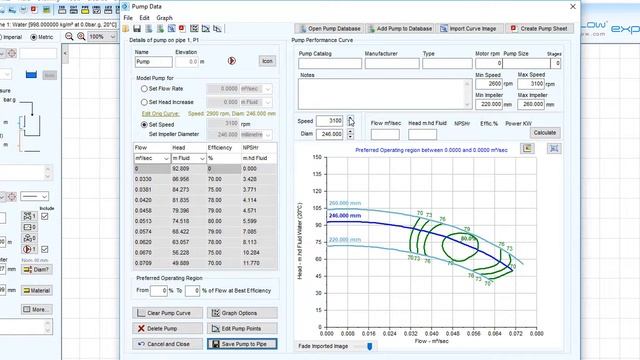Viewport: 640px width, 360px height.
Task: Click the Edit Pump Points button
Action: point(242,329)
